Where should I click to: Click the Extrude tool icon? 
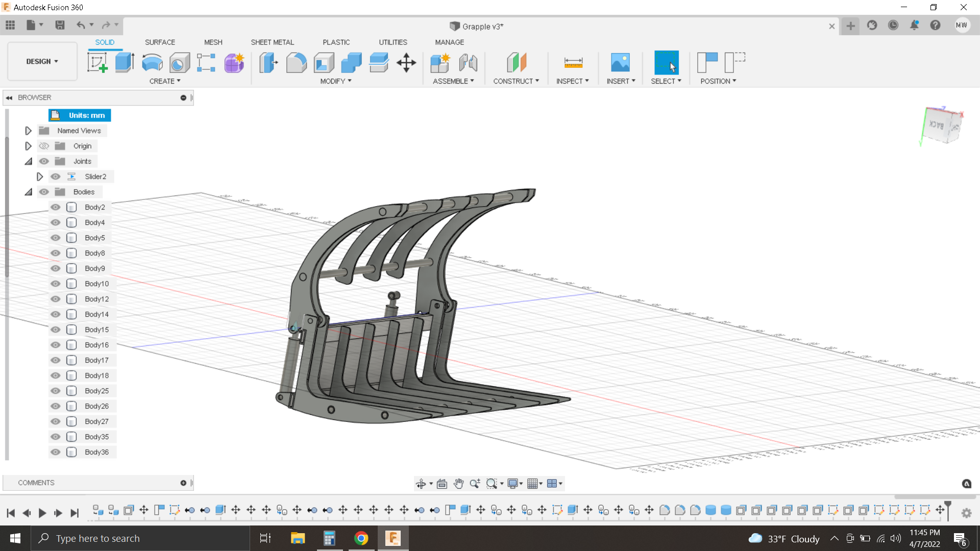point(125,63)
